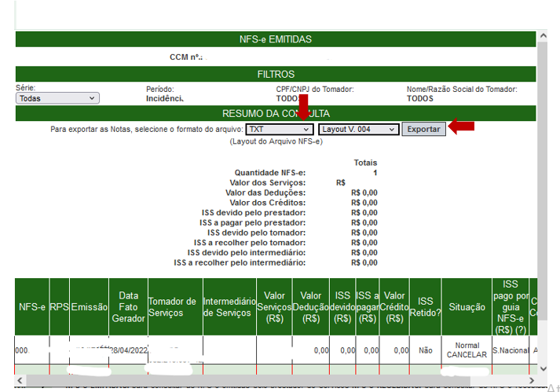Click the Exportar button

tap(423, 129)
